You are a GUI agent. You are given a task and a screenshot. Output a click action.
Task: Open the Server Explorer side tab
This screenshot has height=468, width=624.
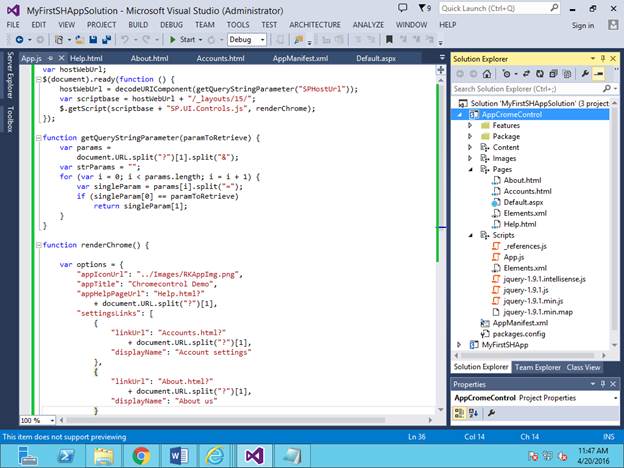(10, 74)
